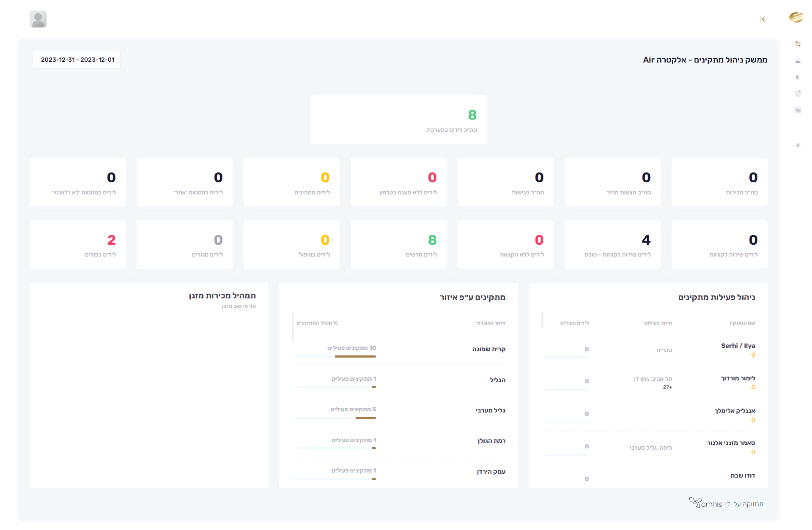Click the omnis maintenance logo link
This screenshot has height=530, width=812.
706,503
